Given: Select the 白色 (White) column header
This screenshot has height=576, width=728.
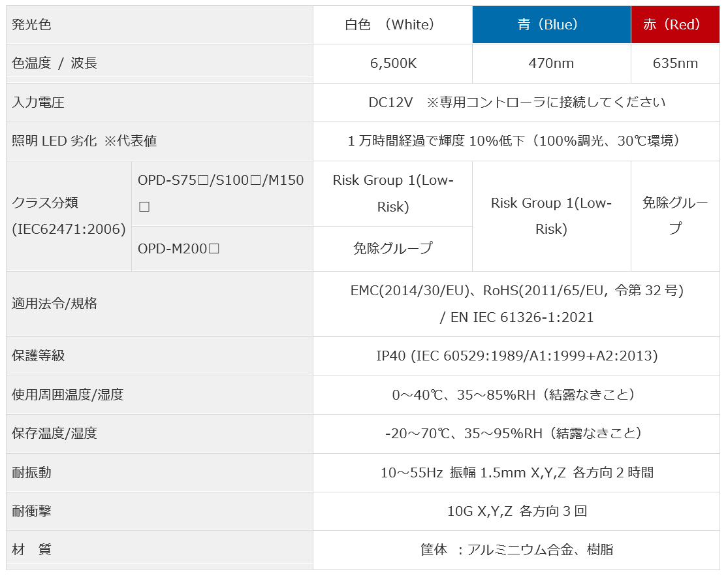Looking at the screenshot, I should (x=393, y=25).
